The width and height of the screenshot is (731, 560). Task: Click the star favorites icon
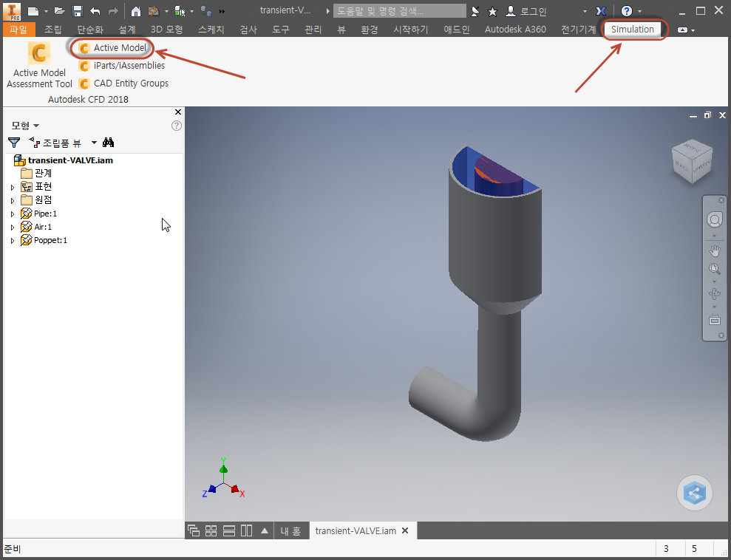(492, 11)
